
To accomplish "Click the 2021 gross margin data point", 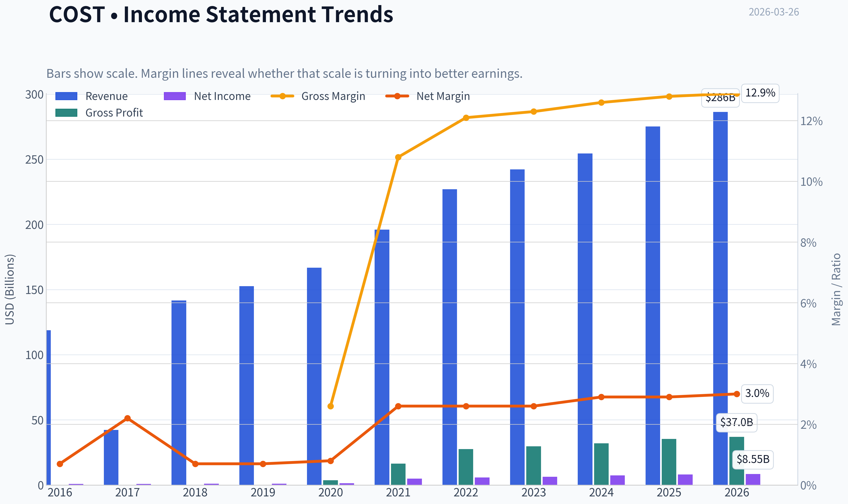I will (398, 157).
